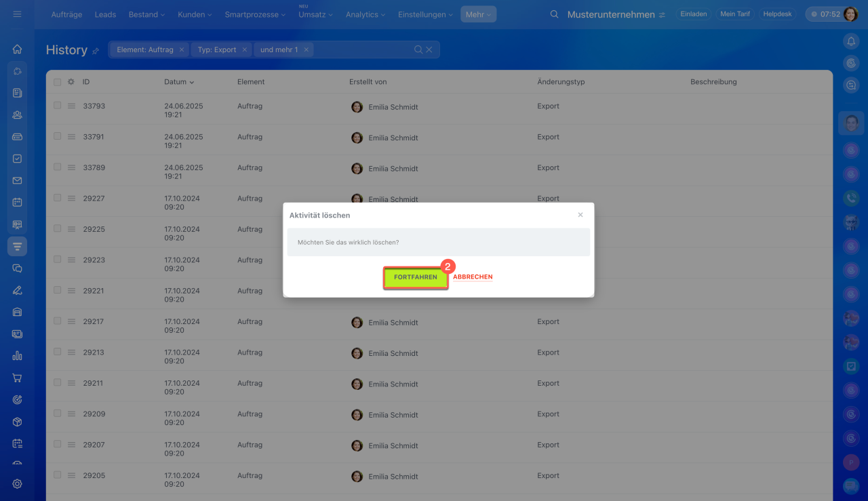
Task: Open the row menu for 29211
Action: (71, 383)
